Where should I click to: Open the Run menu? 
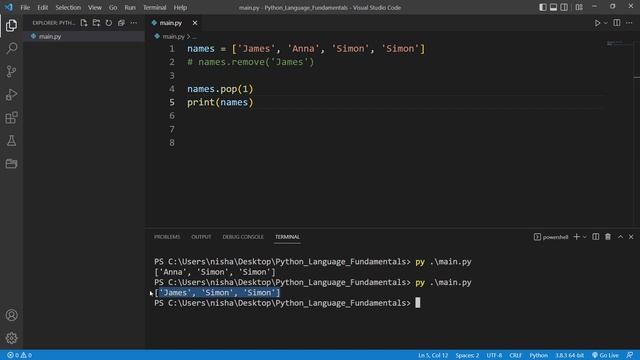[130, 7]
